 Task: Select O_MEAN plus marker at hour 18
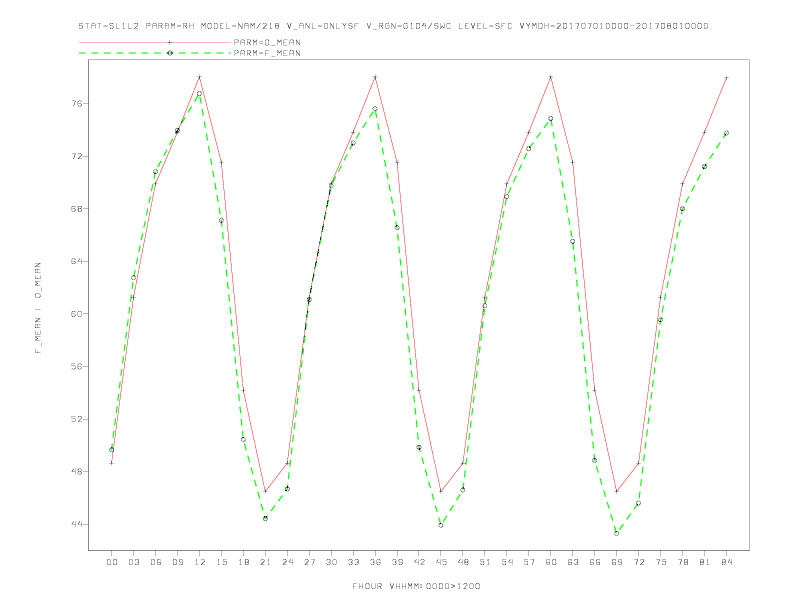coord(243,390)
